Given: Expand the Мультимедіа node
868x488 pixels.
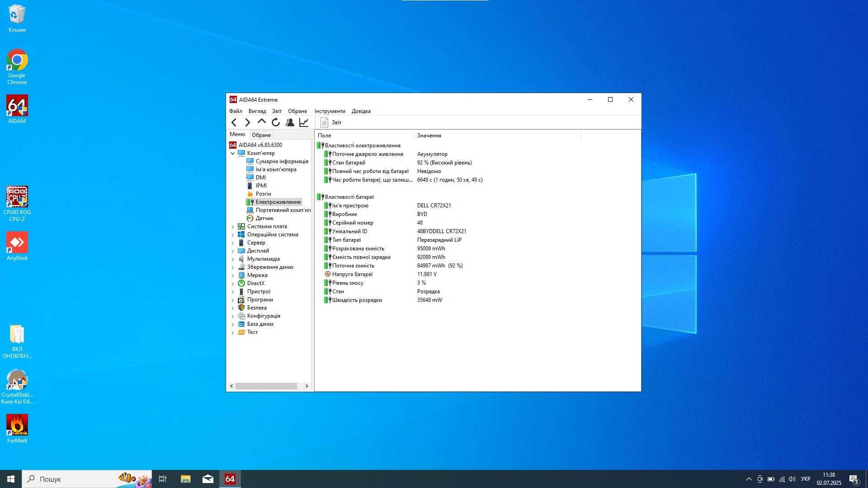Looking at the screenshot, I should (233, 259).
